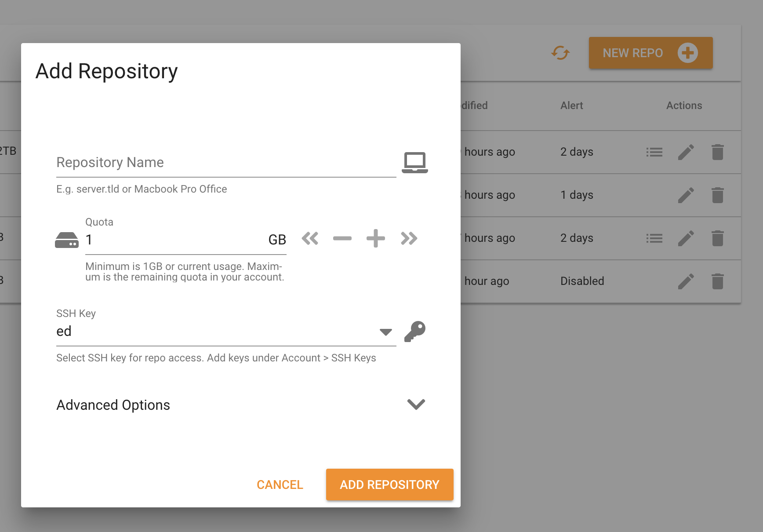Edit the repo with 1 days alert
763x532 pixels.
686,195
